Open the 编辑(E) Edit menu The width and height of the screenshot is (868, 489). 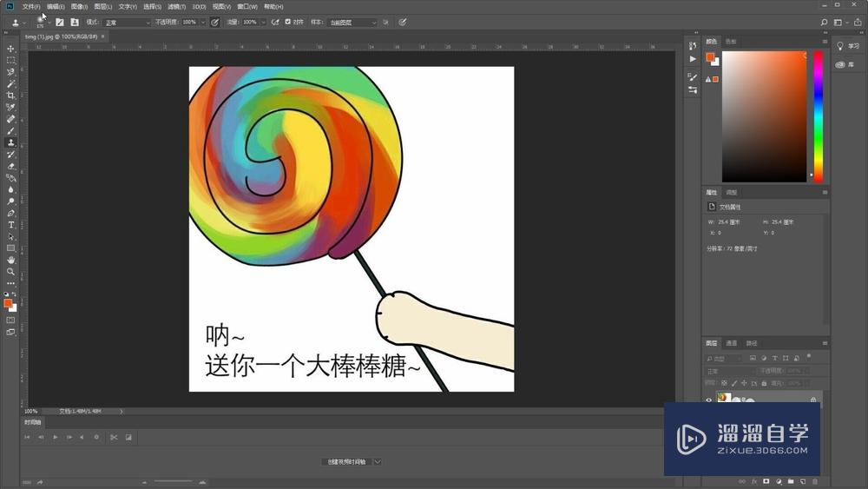click(56, 7)
